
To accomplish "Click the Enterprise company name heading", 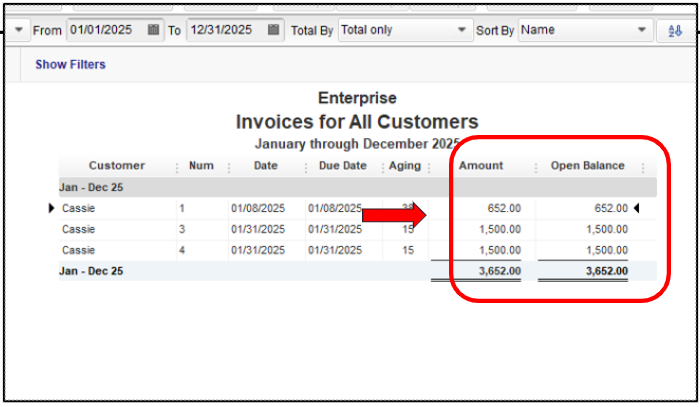I will coord(357,98).
